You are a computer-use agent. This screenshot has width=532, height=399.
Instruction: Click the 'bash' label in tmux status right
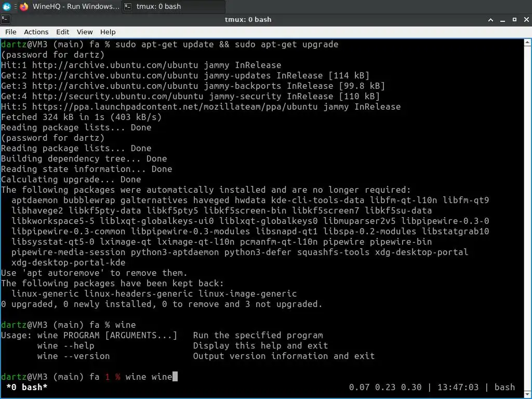[x=504, y=387]
